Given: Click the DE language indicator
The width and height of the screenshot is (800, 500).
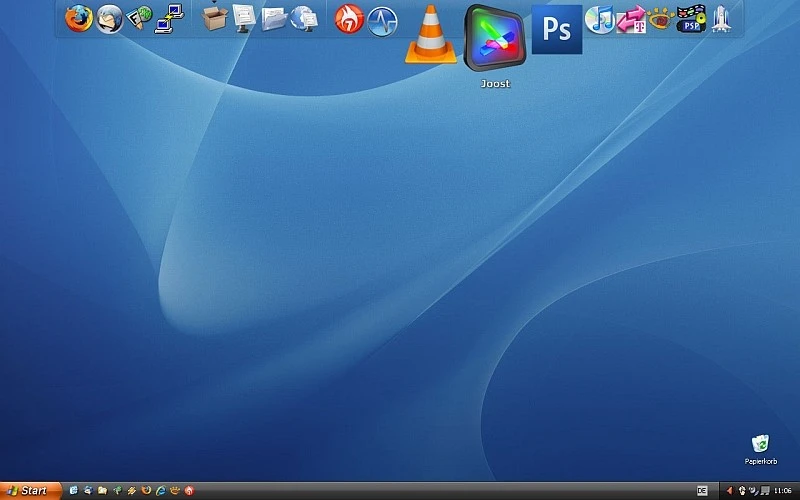Looking at the screenshot, I should [x=702, y=491].
